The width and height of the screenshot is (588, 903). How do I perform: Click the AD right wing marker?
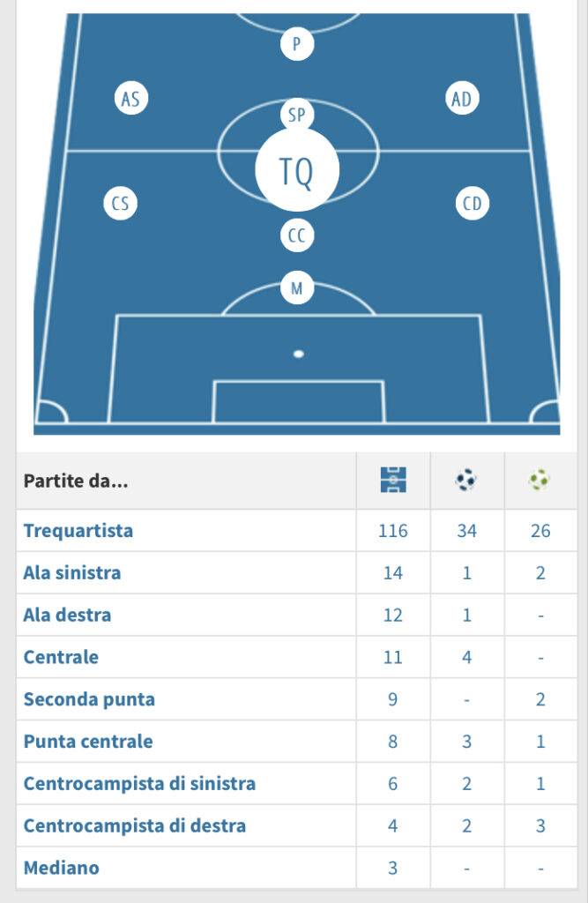tap(461, 99)
